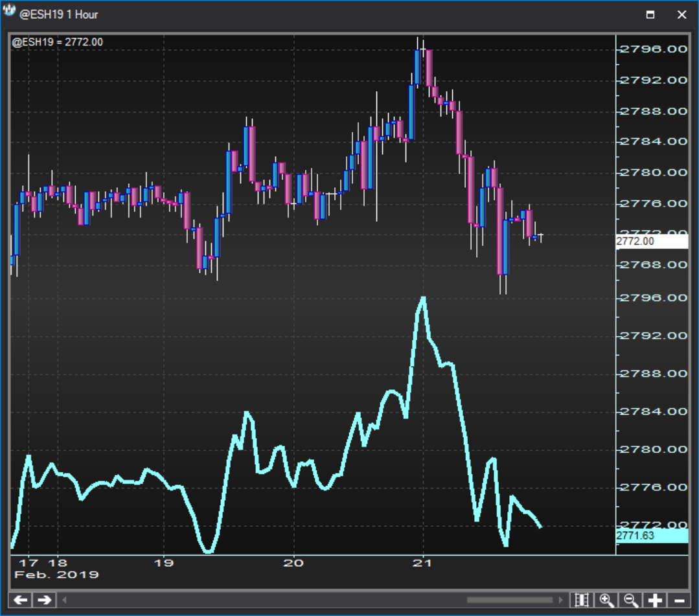
Task: Maximize the @ESH19 chart window
Action: click(650, 15)
